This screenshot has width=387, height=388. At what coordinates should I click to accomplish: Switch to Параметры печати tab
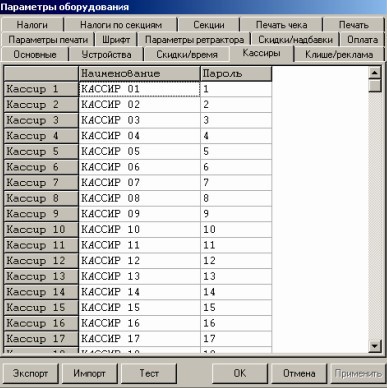pyautogui.click(x=48, y=40)
